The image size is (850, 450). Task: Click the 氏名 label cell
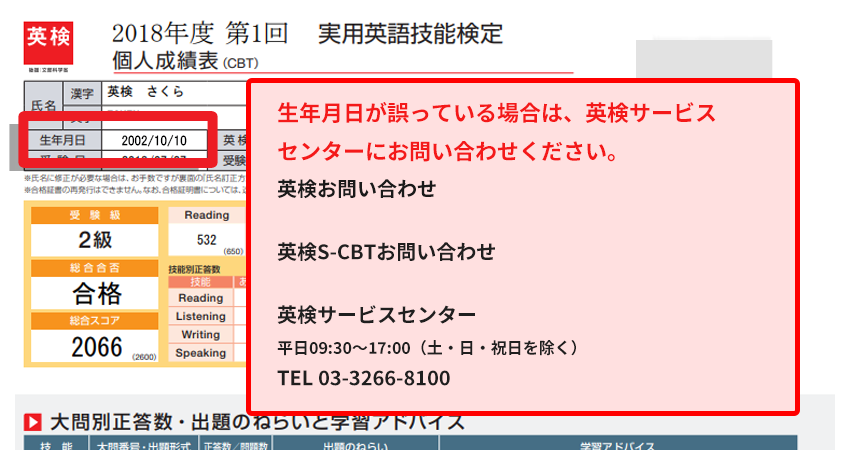click(43, 106)
